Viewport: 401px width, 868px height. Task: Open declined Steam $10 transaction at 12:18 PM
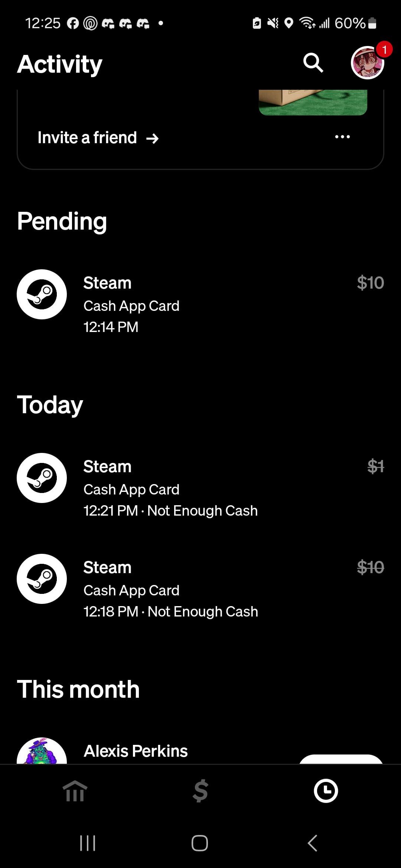[x=200, y=589]
